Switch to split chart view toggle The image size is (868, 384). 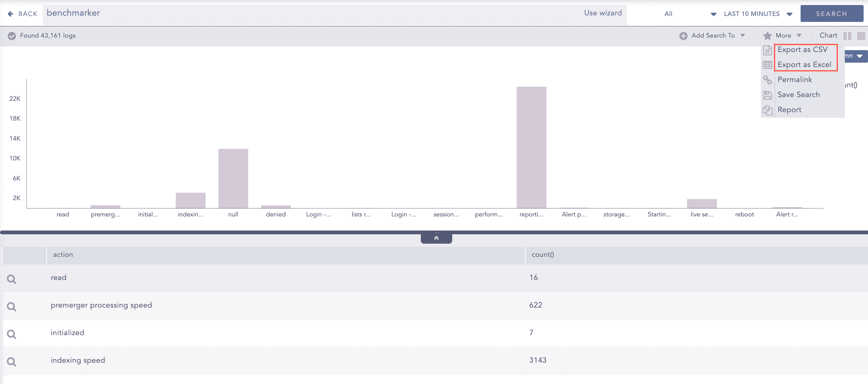[x=847, y=36]
